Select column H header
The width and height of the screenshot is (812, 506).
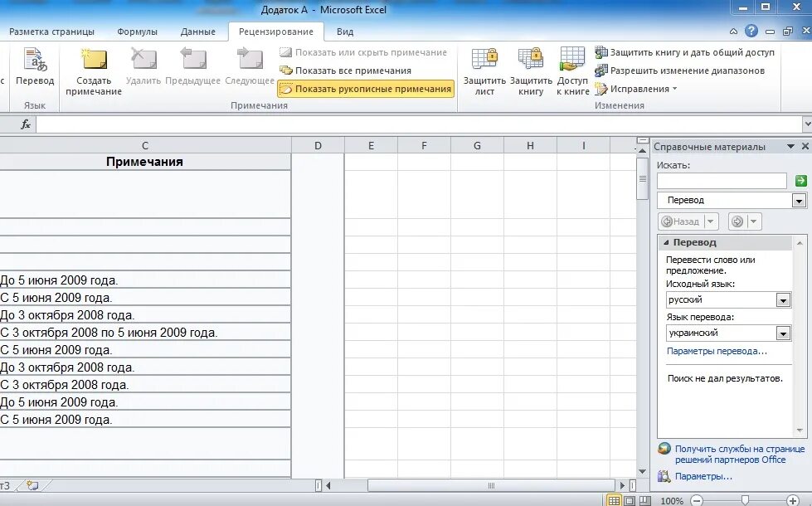(x=530, y=146)
